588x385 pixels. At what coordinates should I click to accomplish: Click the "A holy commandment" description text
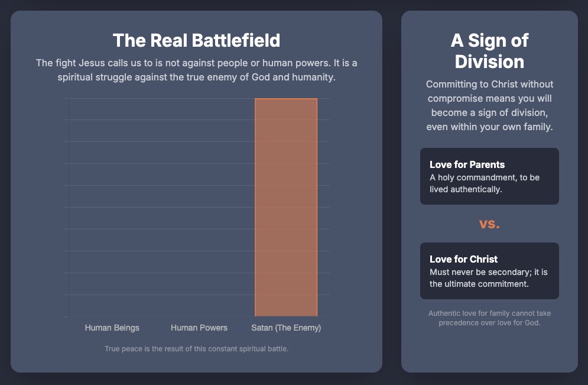point(485,183)
